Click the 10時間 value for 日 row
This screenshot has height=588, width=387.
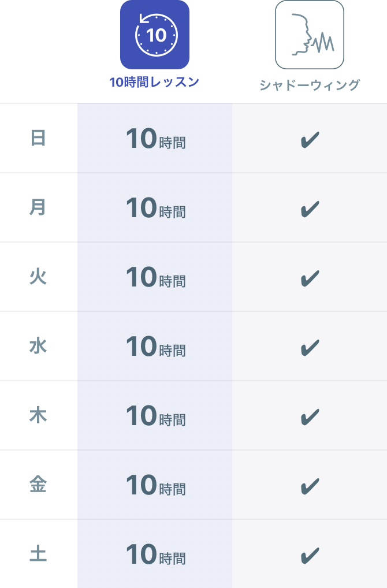click(156, 139)
